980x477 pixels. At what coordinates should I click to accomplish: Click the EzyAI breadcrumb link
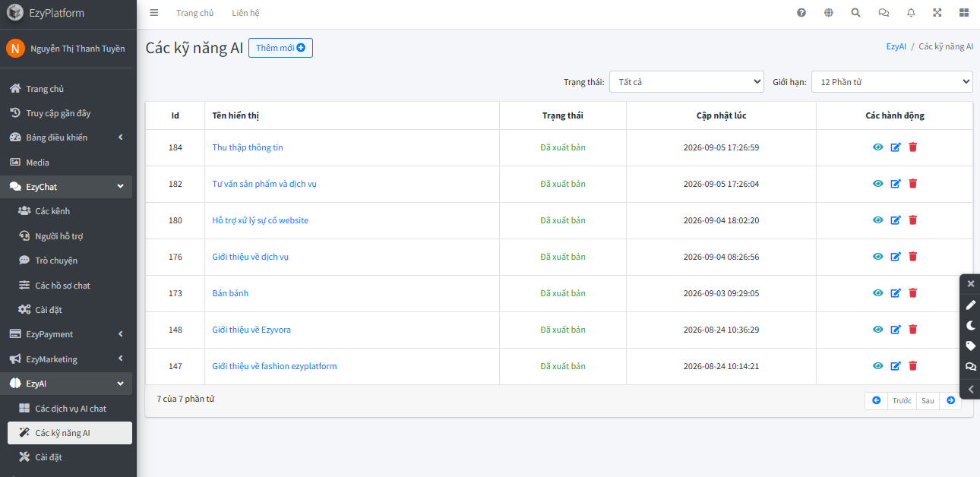pos(896,46)
